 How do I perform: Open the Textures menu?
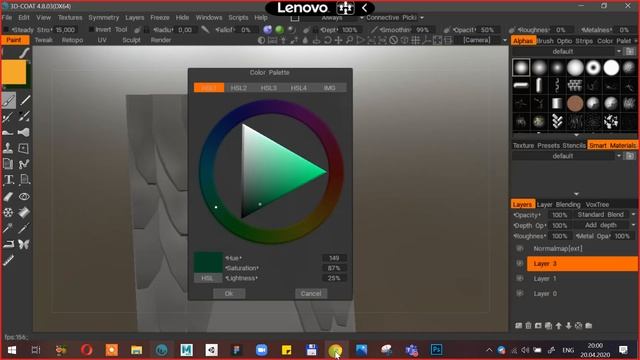pos(70,18)
